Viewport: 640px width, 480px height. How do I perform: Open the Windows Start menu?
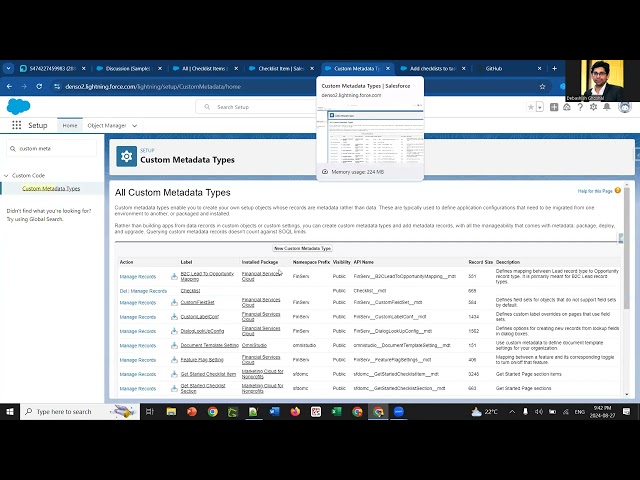[10, 412]
